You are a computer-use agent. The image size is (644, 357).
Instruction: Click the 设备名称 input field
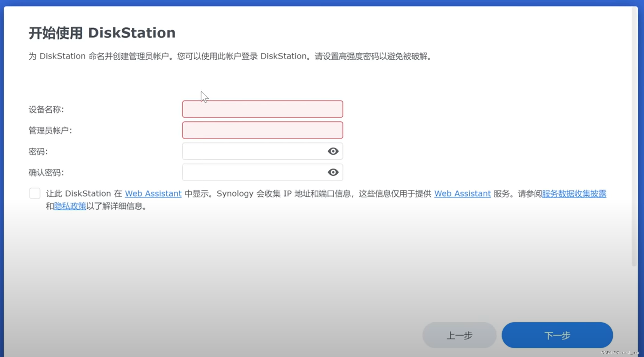click(x=262, y=109)
